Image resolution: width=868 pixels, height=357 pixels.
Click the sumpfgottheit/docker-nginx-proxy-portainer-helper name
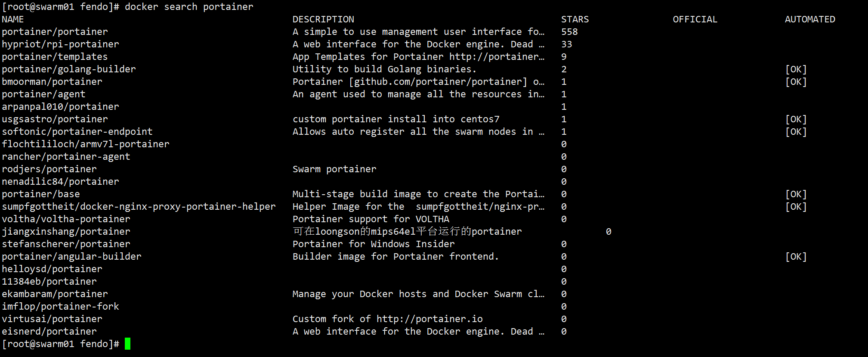139,207
